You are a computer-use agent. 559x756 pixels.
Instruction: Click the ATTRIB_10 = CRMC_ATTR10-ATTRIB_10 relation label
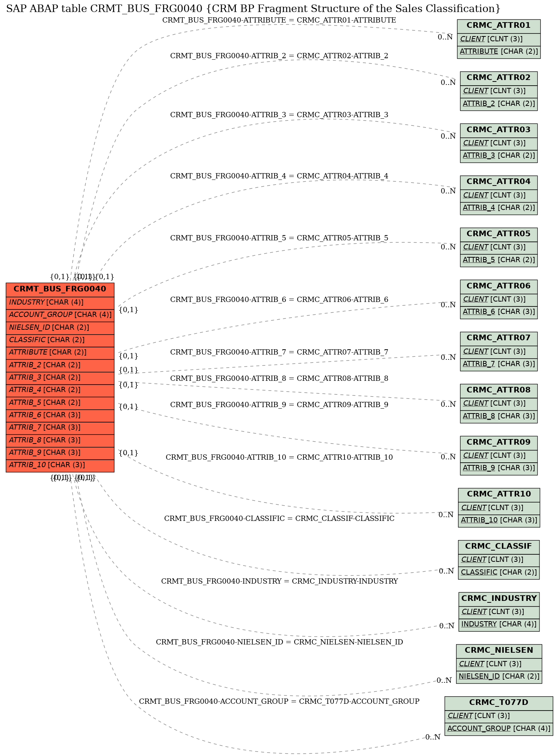pos(279,457)
